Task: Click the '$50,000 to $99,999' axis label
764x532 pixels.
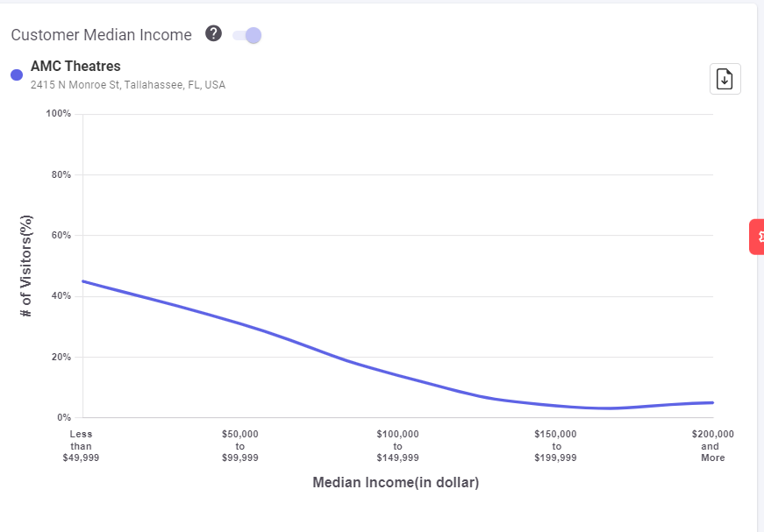Action: (x=239, y=445)
